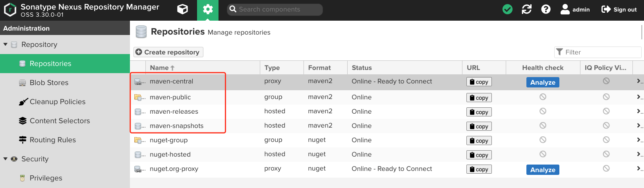This screenshot has height=188, width=644.
Task: Click the nuget.org-proxy IQ policy disabled icon
Action: coord(606,169)
